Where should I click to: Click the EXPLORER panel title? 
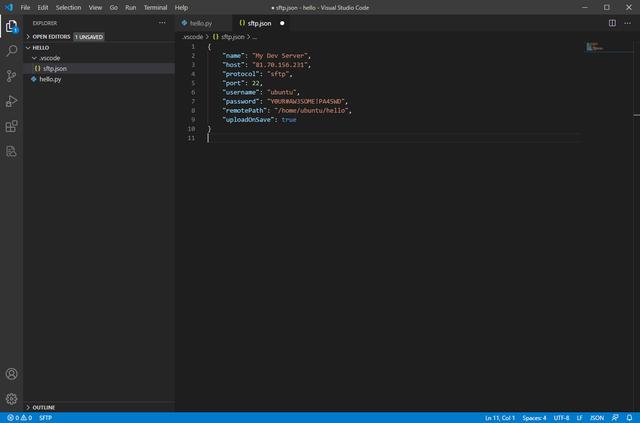tap(45, 23)
